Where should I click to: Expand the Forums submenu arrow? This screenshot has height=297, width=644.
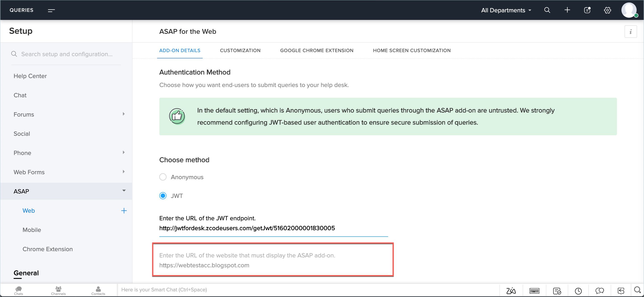tap(124, 114)
